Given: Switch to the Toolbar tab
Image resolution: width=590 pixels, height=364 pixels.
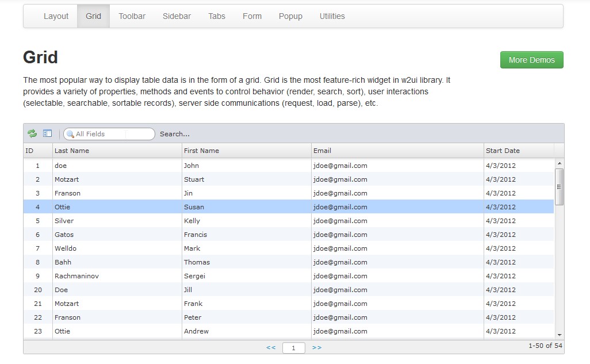Looking at the screenshot, I should [x=132, y=16].
